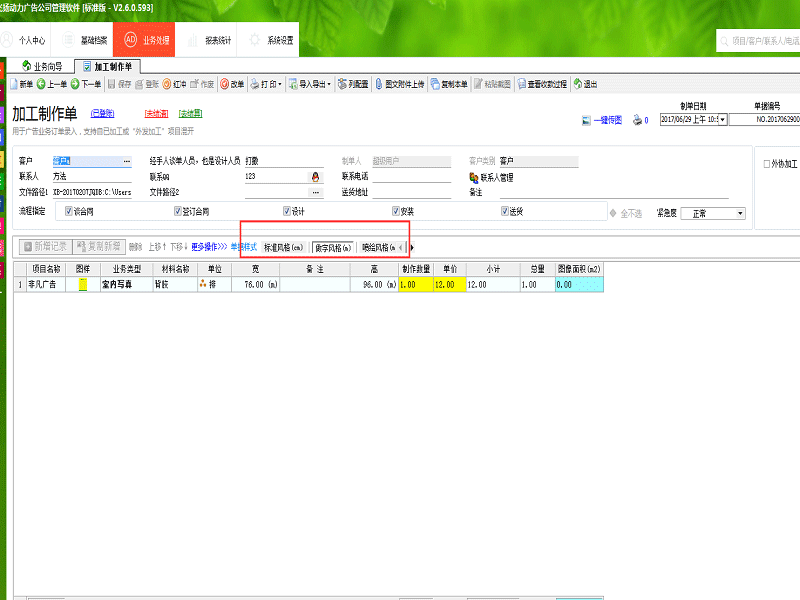Toggle the 设计 process checkbox

pos(287,212)
